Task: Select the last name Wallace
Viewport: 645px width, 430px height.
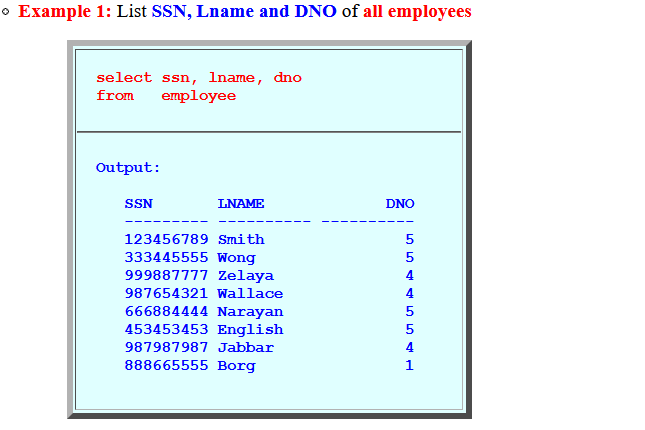Action: (x=250, y=293)
